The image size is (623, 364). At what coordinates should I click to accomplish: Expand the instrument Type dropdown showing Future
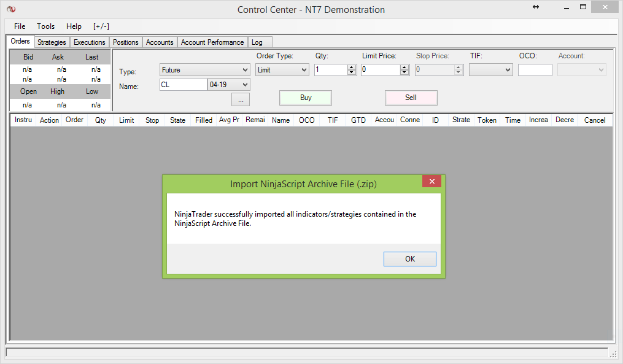(x=245, y=70)
